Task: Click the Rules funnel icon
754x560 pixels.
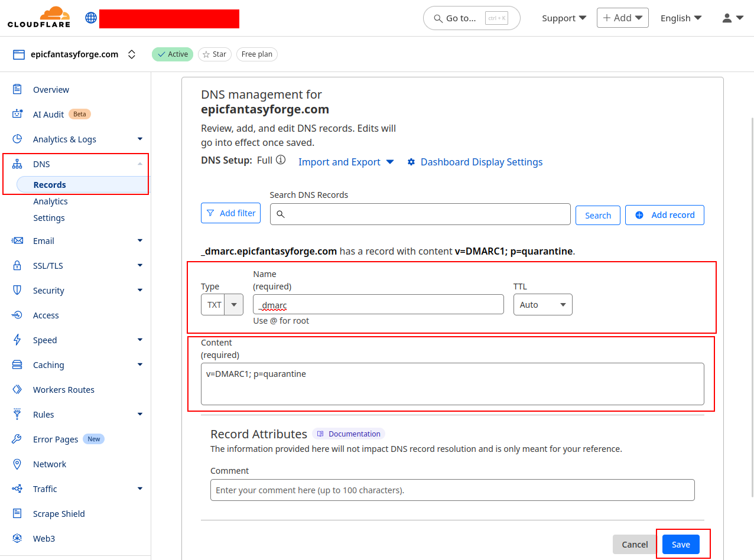Action: 17,414
